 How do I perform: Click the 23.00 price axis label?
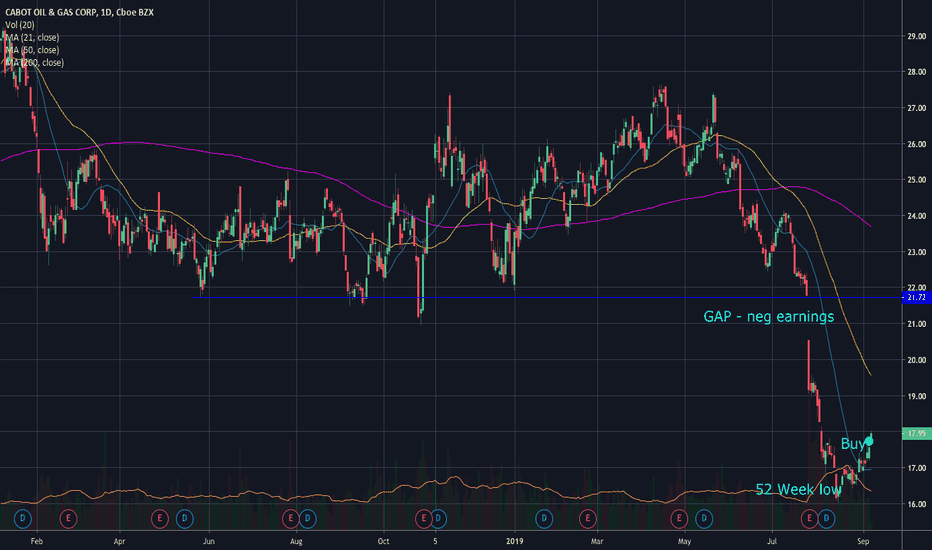(916, 252)
